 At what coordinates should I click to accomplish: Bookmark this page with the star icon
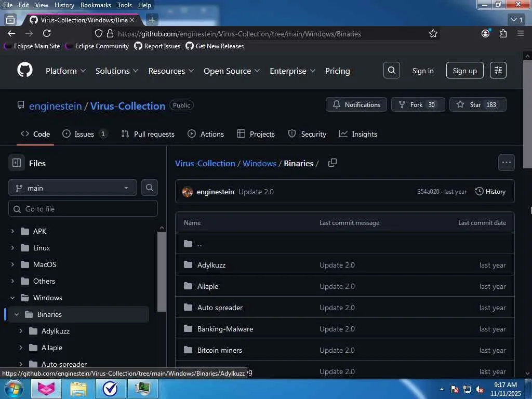tap(433, 34)
